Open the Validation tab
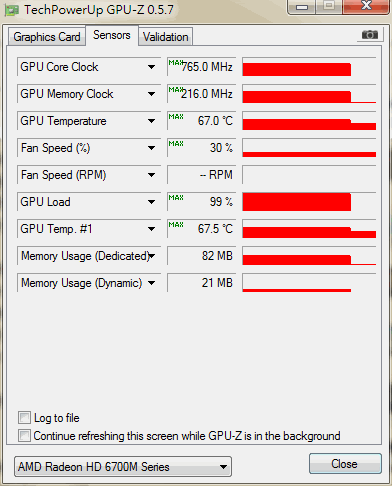Viewport: 392px width, 486px height. pyautogui.click(x=166, y=37)
